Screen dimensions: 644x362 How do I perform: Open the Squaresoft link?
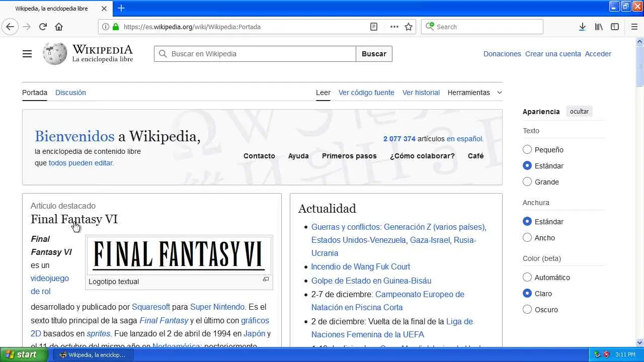[x=151, y=307]
